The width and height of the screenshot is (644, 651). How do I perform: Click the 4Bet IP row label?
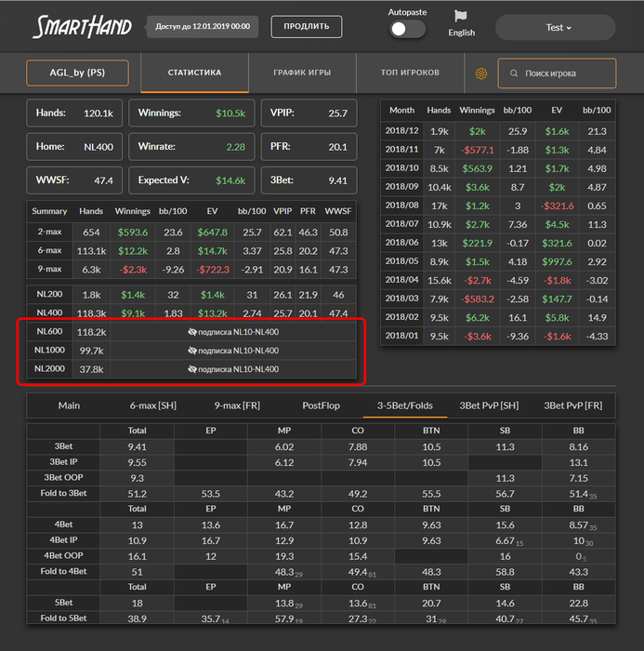(x=63, y=540)
